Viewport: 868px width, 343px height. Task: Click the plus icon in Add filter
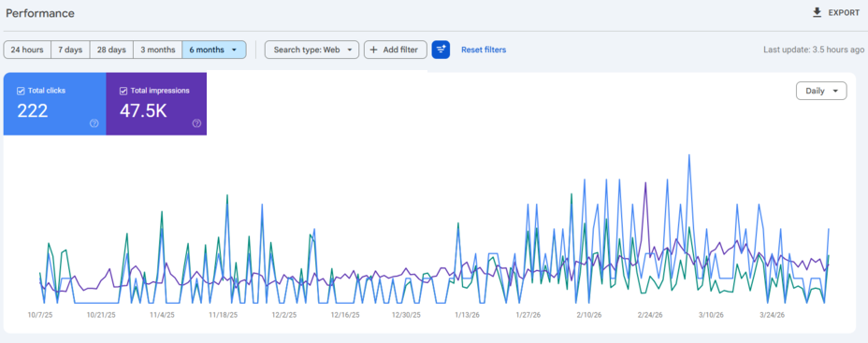373,50
